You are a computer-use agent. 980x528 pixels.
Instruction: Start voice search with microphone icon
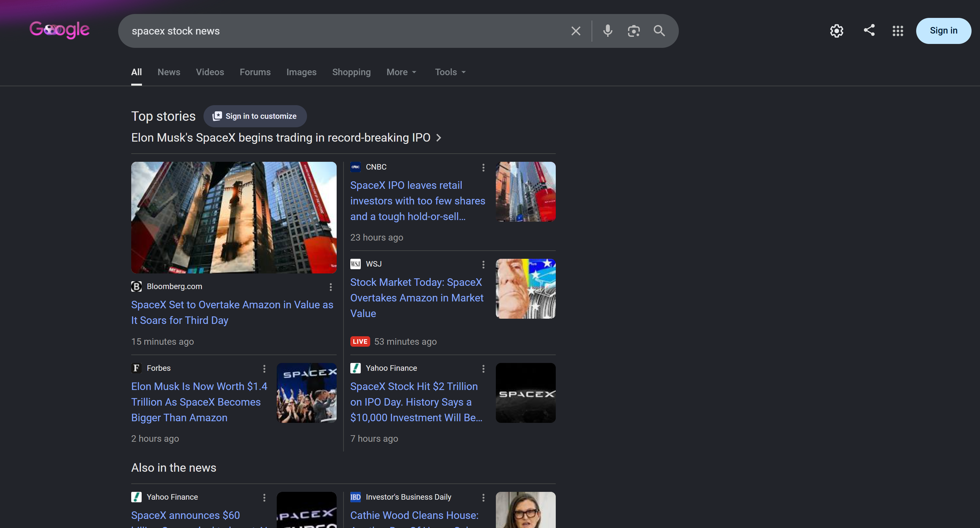pyautogui.click(x=608, y=31)
